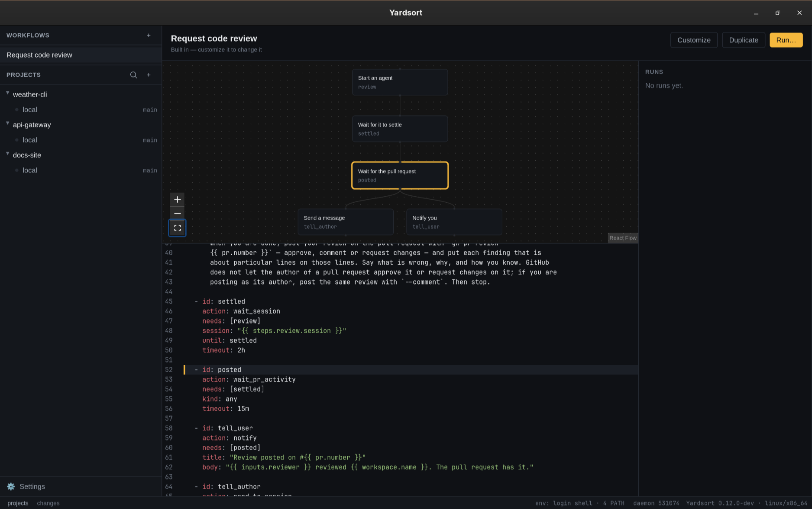This screenshot has height=509, width=812.
Task: Click 'env: login shell · 4 PATH' status
Action: (580, 503)
